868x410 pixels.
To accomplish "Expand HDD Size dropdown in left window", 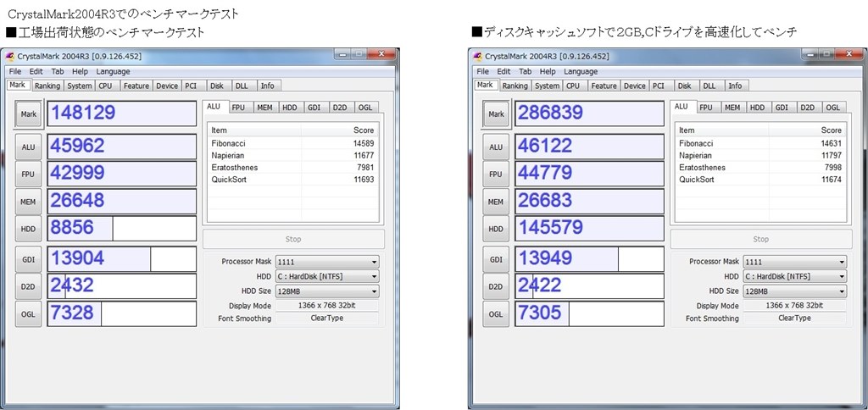I will (327, 291).
